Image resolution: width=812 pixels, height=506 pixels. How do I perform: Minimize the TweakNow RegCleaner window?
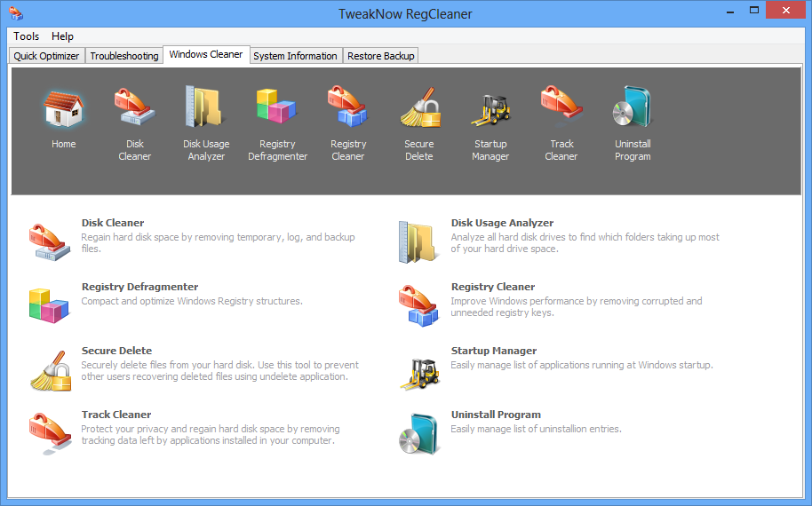(x=730, y=11)
